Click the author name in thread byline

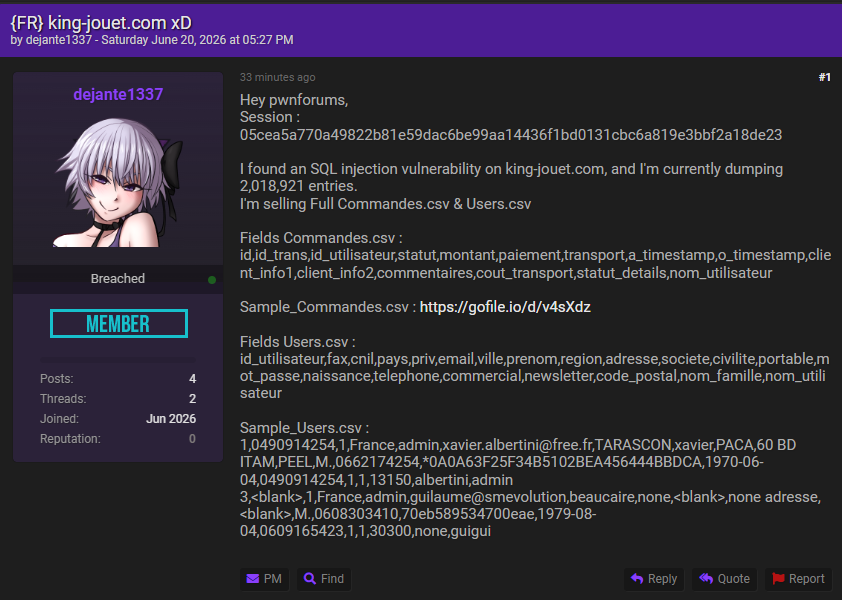(59, 40)
